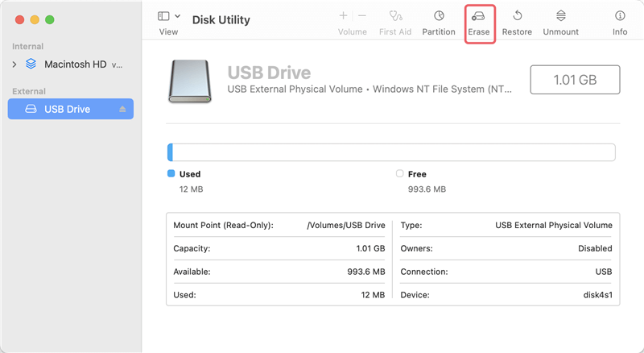Expand the Macintosh HD disclosure arrow
Screen dimensions: 644x353
pos(14,64)
